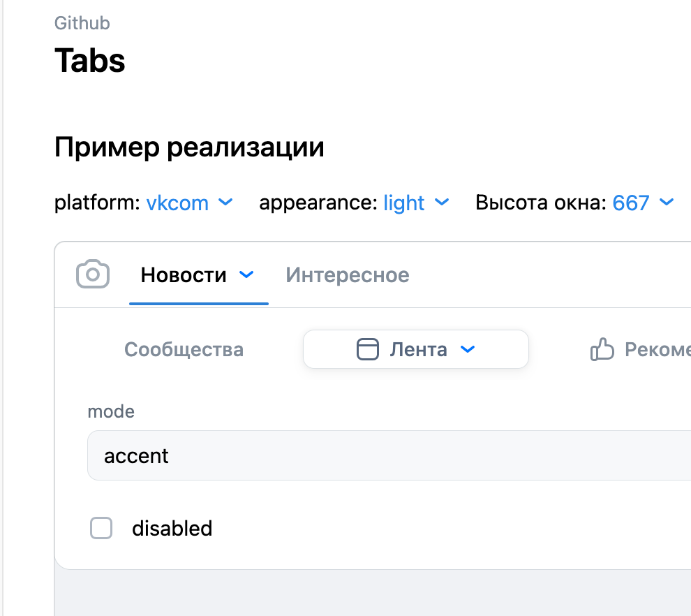Image resolution: width=691 pixels, height=616 pixels.
Task: Click the disabled label next to the checkbox
Action: (x=172, y=529)
